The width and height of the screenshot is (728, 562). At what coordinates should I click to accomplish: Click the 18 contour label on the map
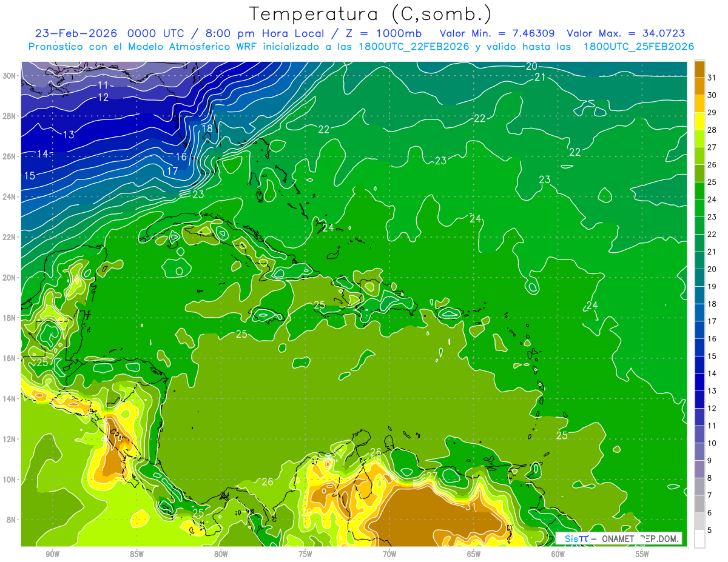click(207, 129)
